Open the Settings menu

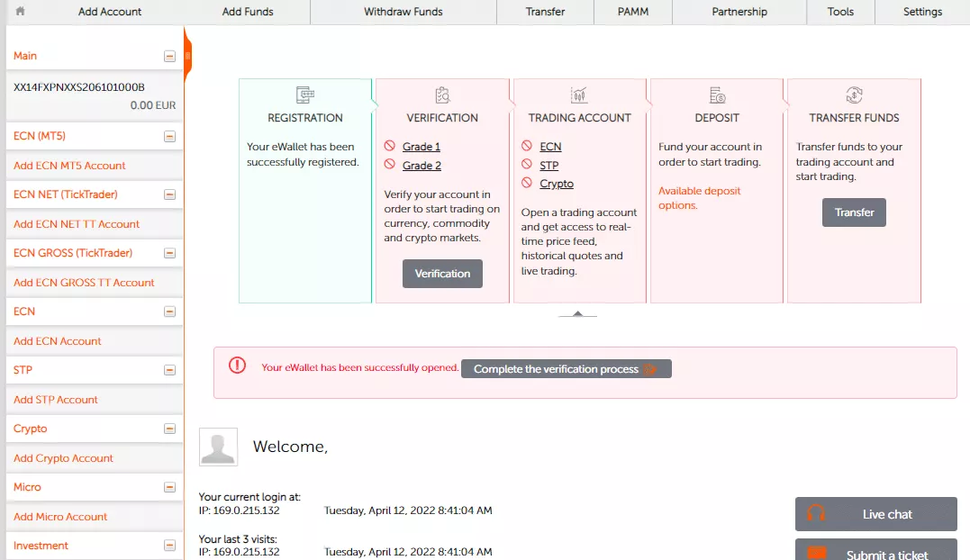click(x=922, y=12)
